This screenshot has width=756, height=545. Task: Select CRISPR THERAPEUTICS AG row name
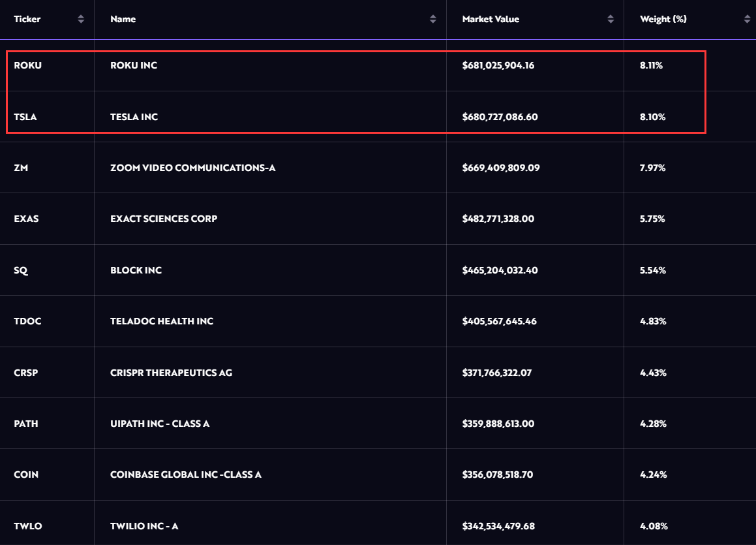[172, 373]
